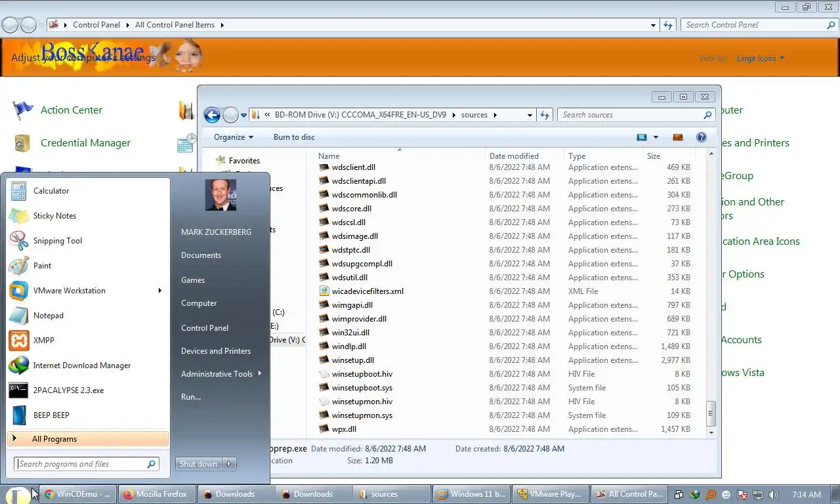Go back in the sources Explorer window
Image resolution: width=840 pixels, height=504 pixels.
pos(212,115)
